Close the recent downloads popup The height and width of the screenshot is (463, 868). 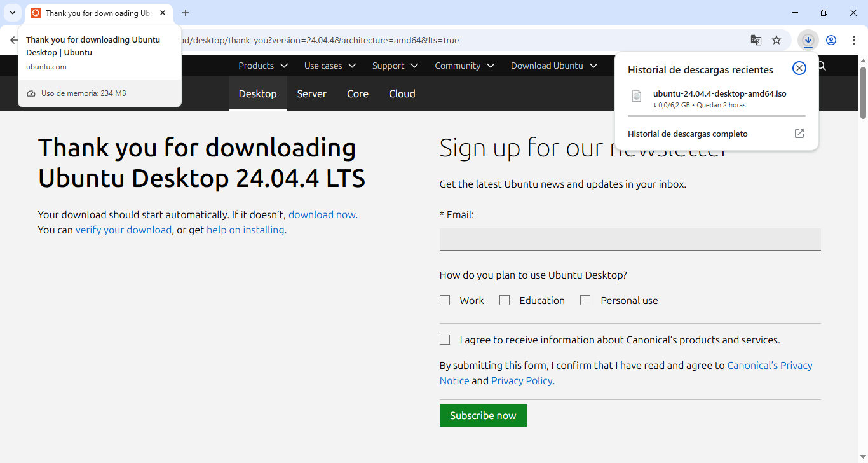coord(799,68)
